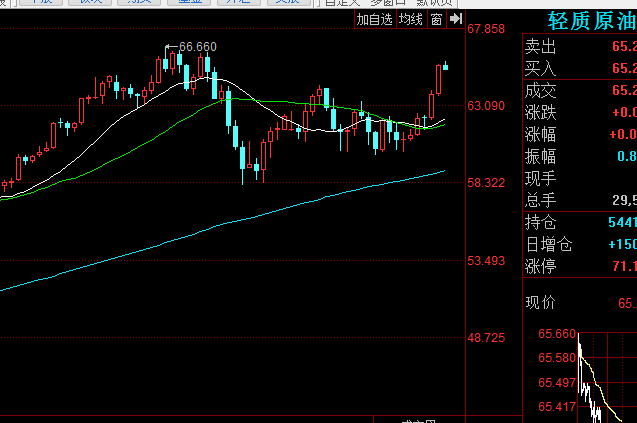Image resolution: width=637 pixels, height=423 pixels.
Task: Select the 现手 current volume label
Action: (x=540, y=178)
